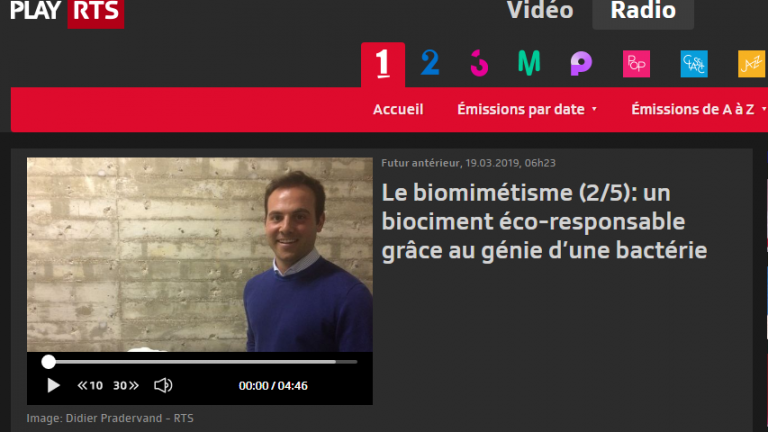Screen dimensions: 768x432
Task: Switch to the Vidéo tab
Action: pyautogui.click(x=540, y=11)
